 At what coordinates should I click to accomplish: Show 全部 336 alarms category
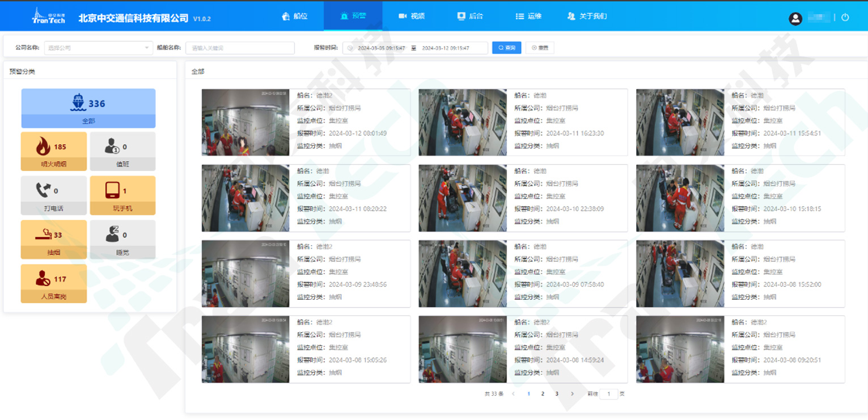click(x=88, y=108)
